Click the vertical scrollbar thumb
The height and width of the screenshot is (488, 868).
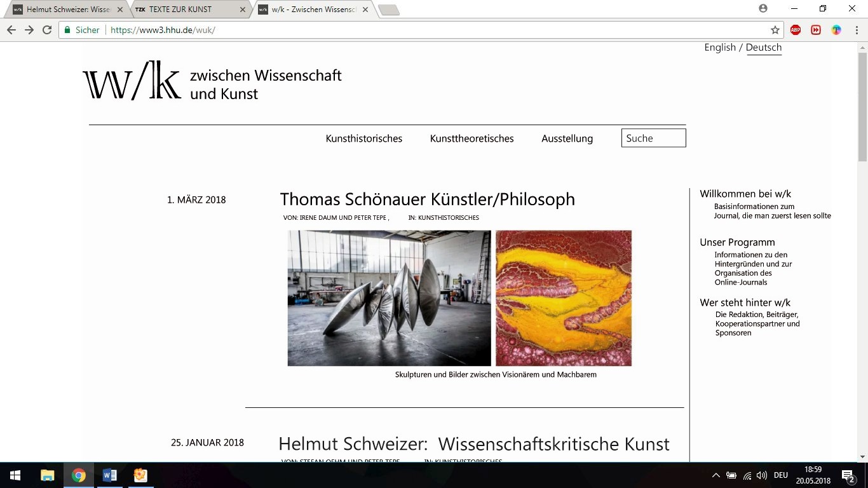click(x=862, y=105)
